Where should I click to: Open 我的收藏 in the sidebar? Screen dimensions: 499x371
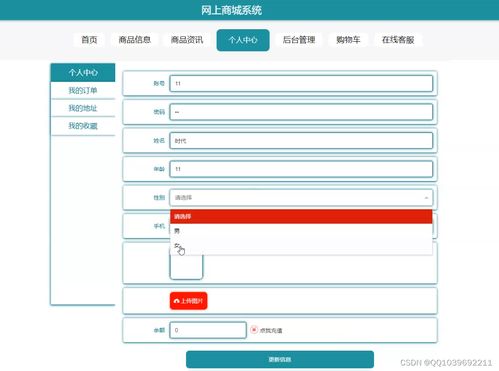[83, 126]
